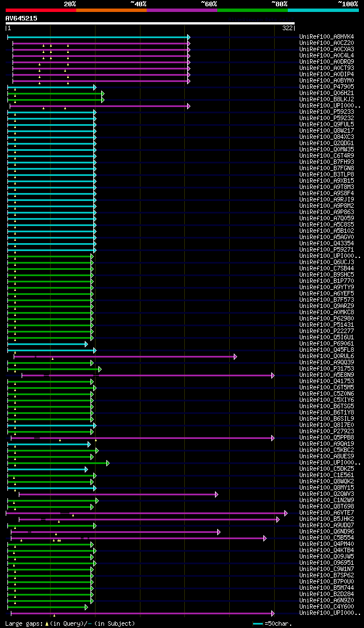
Task: Select the UniRef100_Q8MY15 label
Action: [326, 488]
